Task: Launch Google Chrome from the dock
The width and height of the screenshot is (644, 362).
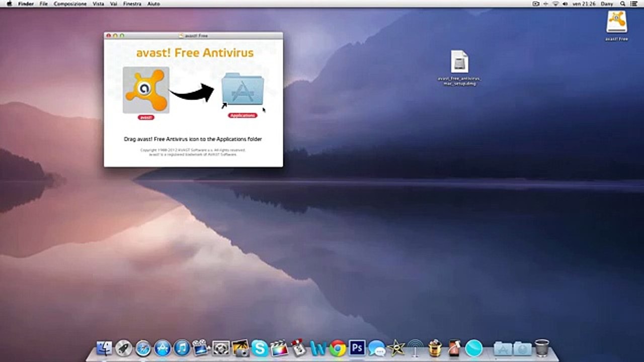Action: (338, 348)
